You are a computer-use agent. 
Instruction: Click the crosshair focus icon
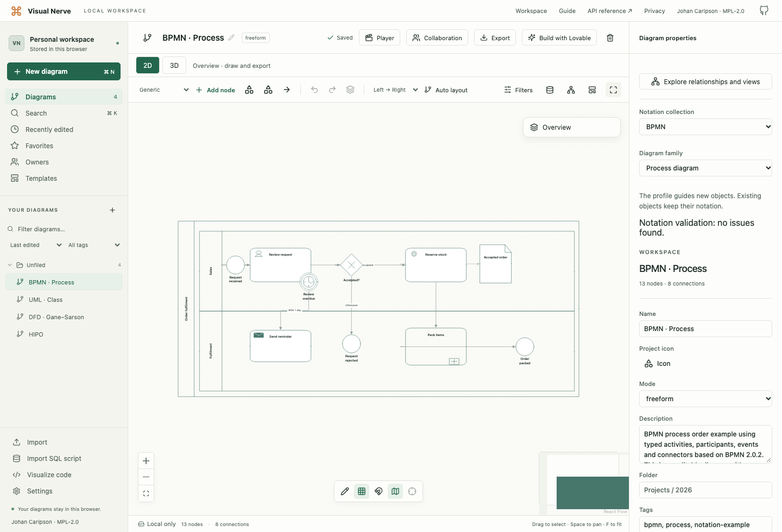[412, 491]
